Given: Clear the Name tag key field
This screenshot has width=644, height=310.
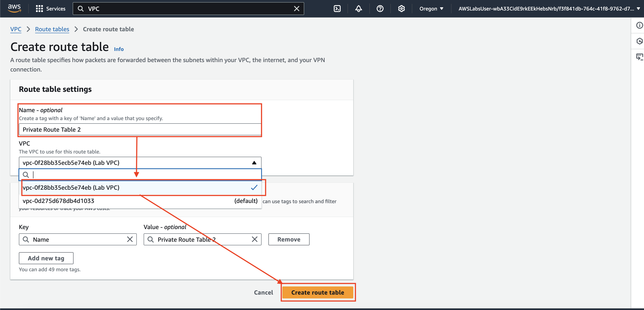Looking at the screenshot, I should pyautogui.click(x=130, y=239).
